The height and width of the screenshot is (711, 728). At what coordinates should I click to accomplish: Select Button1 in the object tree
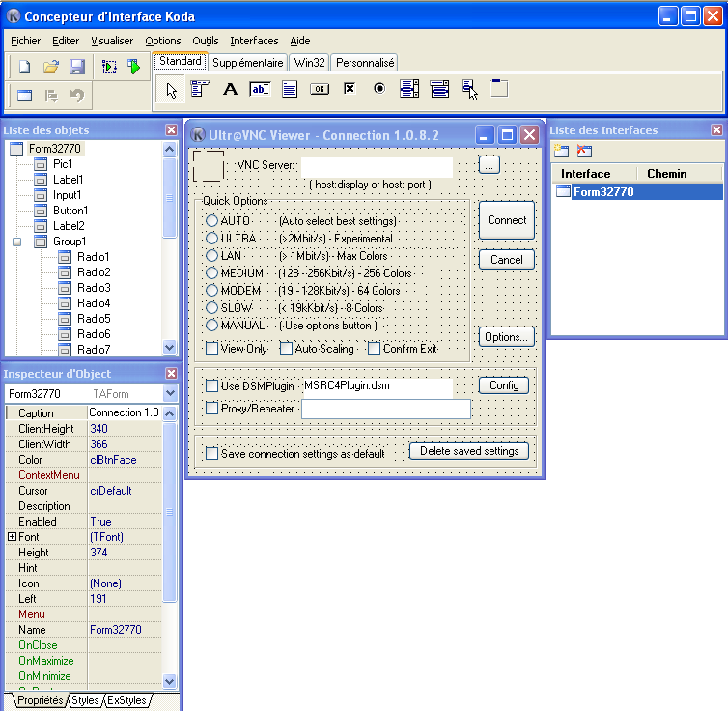pos(70,211)
